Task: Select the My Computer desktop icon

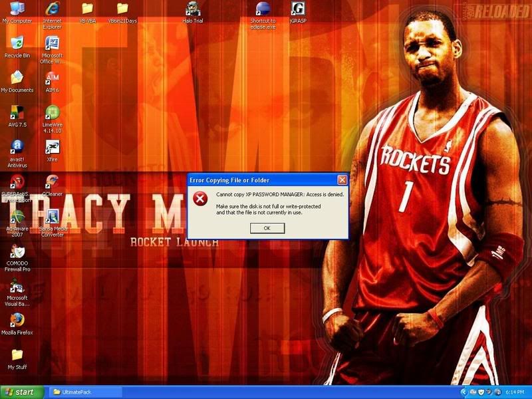Action: [17, 13]
